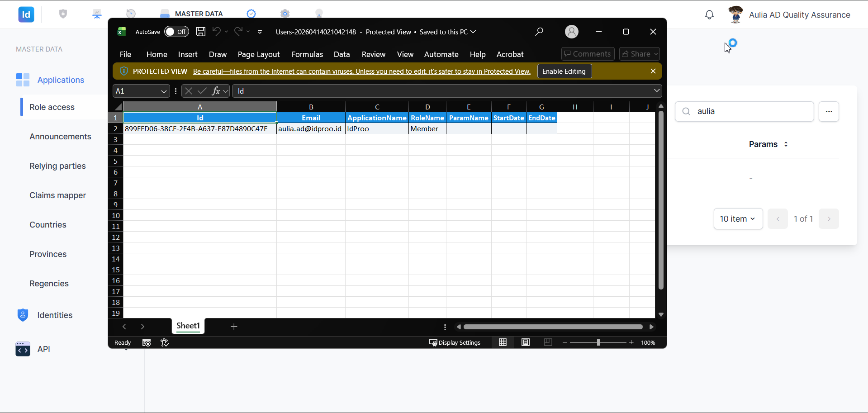Select cell containing IdProo
This screenshot has height=413, width=868.
tap(377, 128)
